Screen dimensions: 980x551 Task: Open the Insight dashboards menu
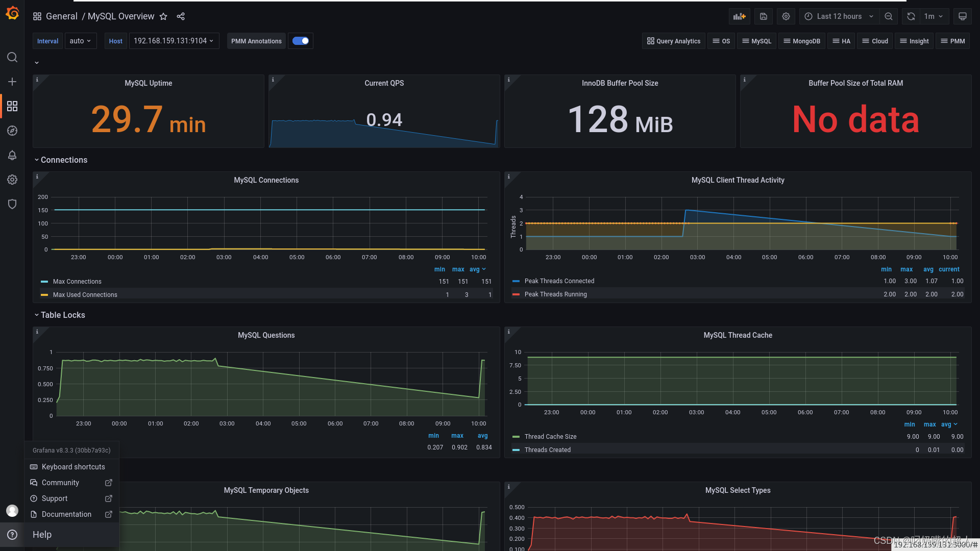click(914, 41)
